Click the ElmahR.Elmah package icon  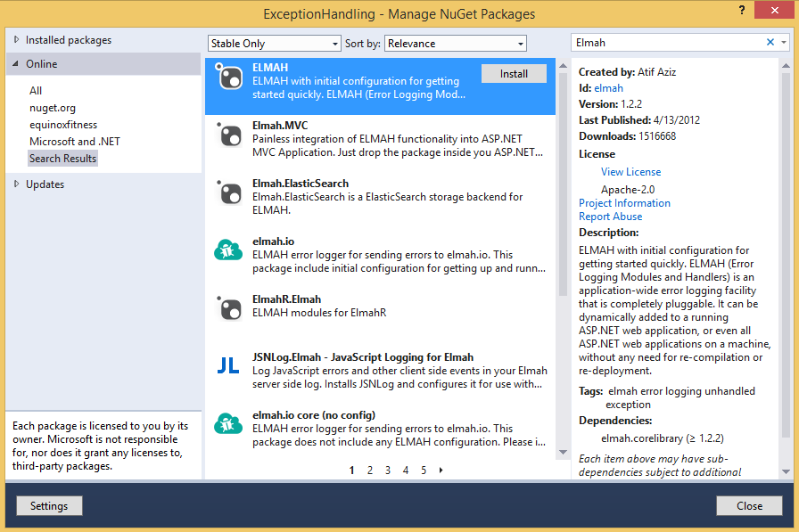click(x=229, y=308)
